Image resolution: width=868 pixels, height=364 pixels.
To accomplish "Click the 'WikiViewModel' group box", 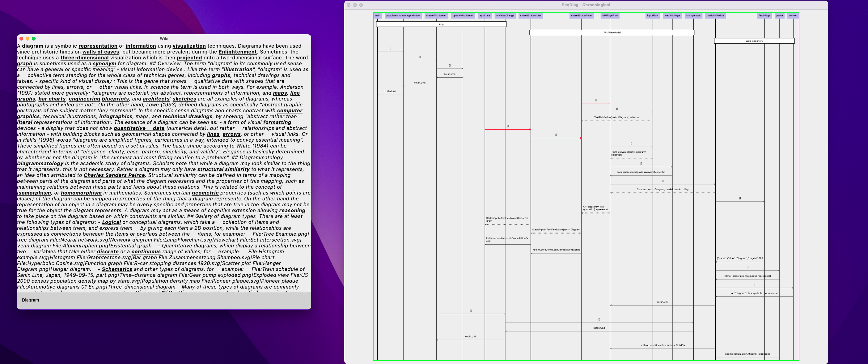I will (x=612, y=33).
